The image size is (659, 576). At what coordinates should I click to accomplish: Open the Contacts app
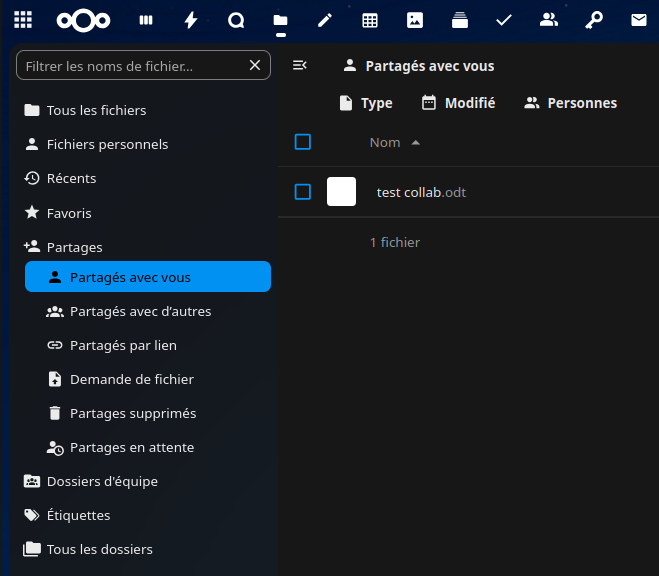point(548,20)
